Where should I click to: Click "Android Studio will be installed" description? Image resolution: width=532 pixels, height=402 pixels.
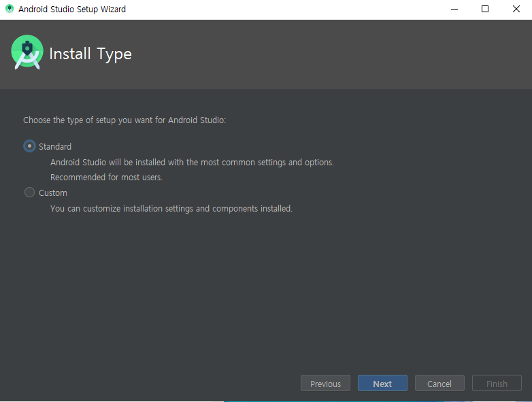(x=192, y=162)
